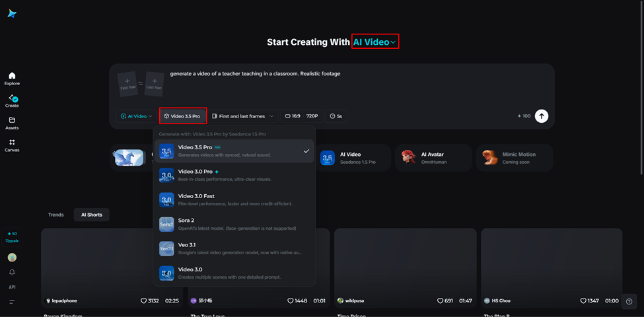The height and width of the screenshot is (317, 644).
Task: Select Video 3.0 Fast model
Action: (234, 200)
